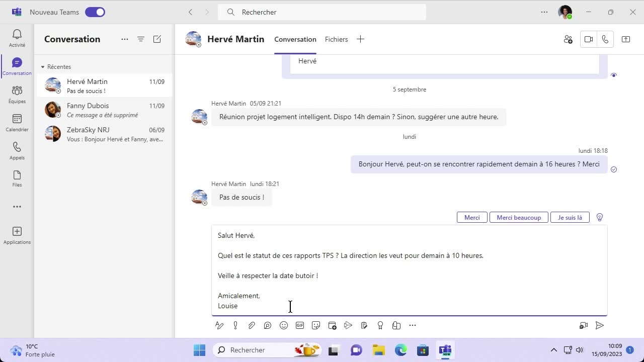The width and height of the screenshot is (644, 362).
Task: Open the Activité notifications panel
Action: [17, 38]
